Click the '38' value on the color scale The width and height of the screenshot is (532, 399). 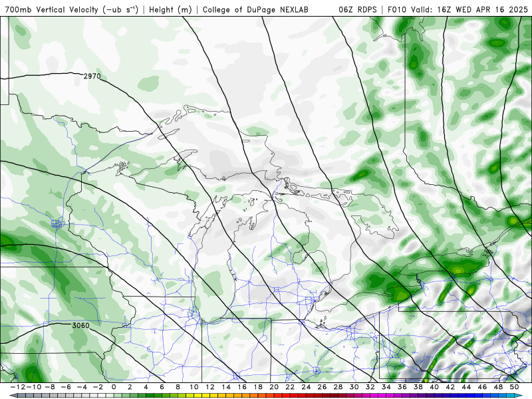point(418,387)
